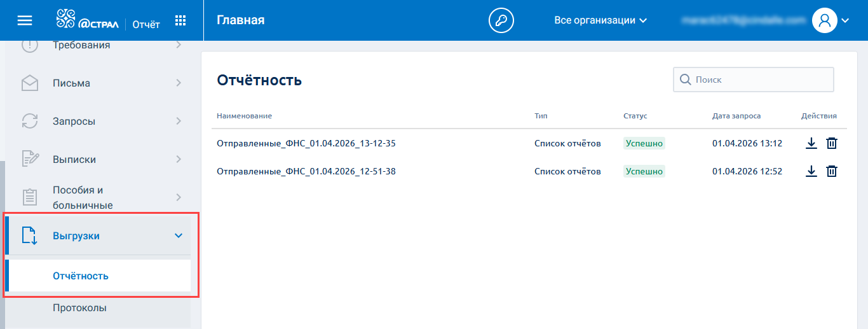868x329 pixels.
Task: Click the user avatar icon
Action: pos(825,20)
